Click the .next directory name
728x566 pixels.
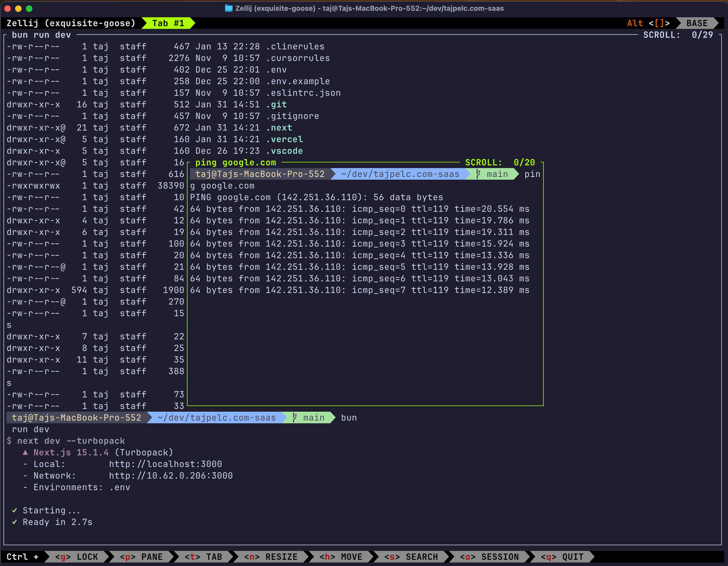(x=279, y=128)
